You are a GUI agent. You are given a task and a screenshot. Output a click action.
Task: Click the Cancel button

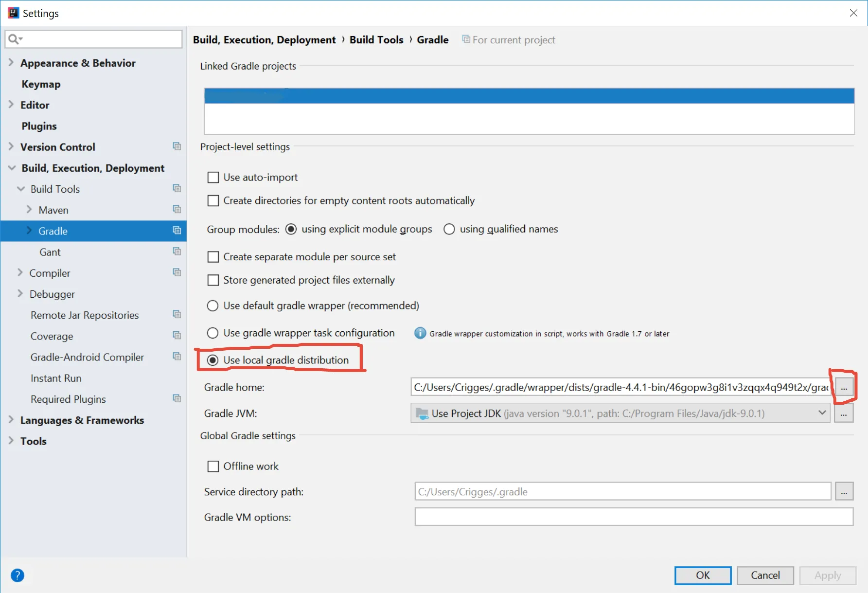pyautogui.click(x=765, y=575)
